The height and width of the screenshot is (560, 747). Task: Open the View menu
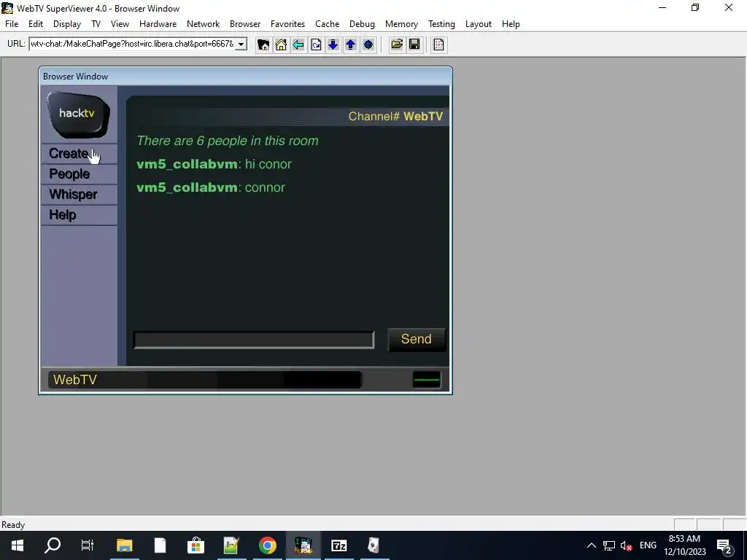[x=120, y=24]
